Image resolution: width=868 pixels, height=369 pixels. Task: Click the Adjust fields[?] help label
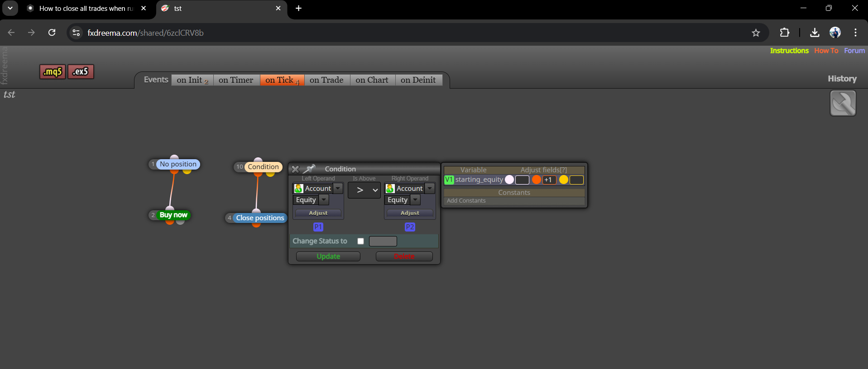click(543, 170)
